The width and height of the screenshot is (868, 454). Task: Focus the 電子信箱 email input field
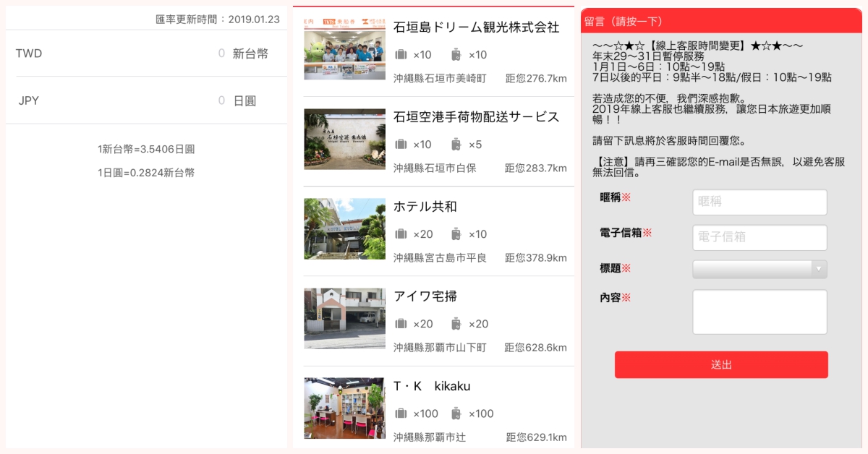pos(759,237)
